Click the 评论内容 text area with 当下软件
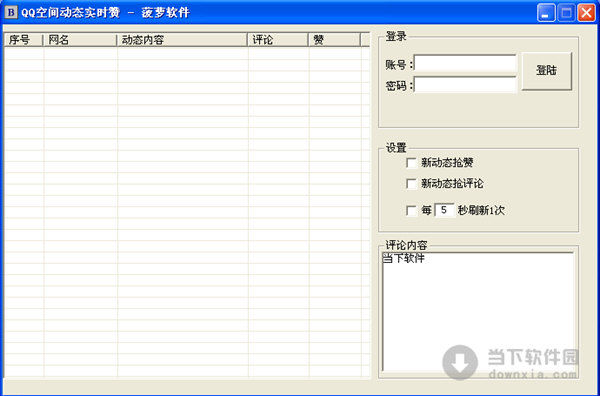The width and height of the screenshot is (600, 396). click(478, 311)
